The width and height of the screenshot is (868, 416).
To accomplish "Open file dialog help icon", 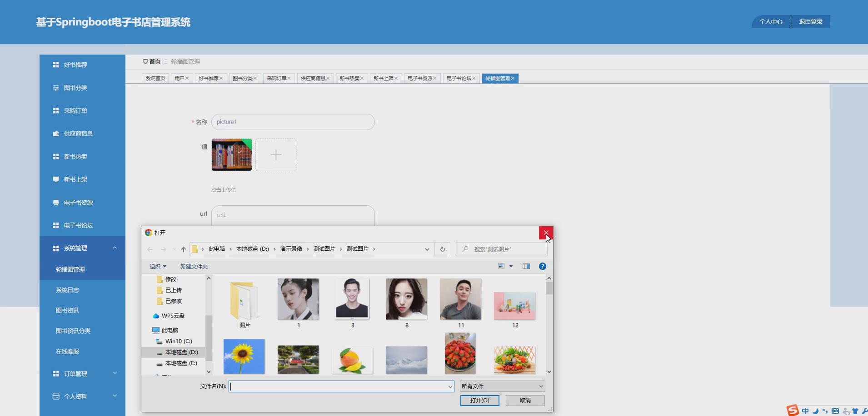I will (543, 267).
